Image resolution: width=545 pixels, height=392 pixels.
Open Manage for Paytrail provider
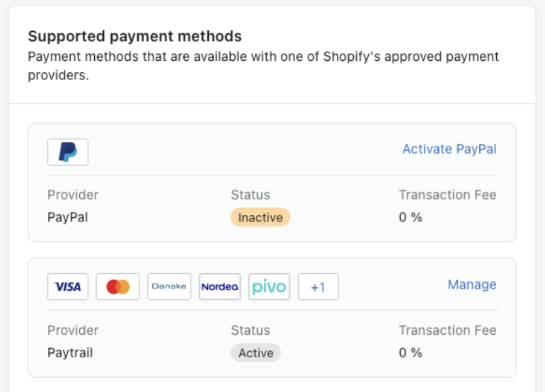(472, 284)
